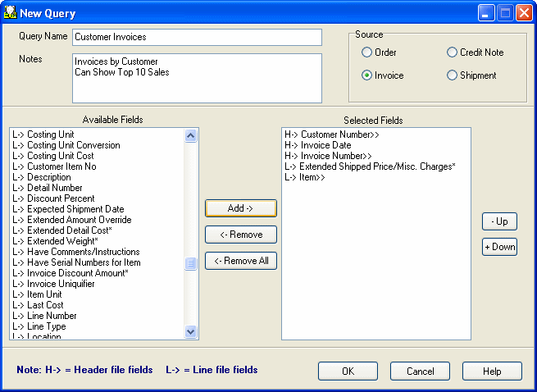Click the Add -> button
Viewport: 537px width, 392px height.
click(240, 208)
